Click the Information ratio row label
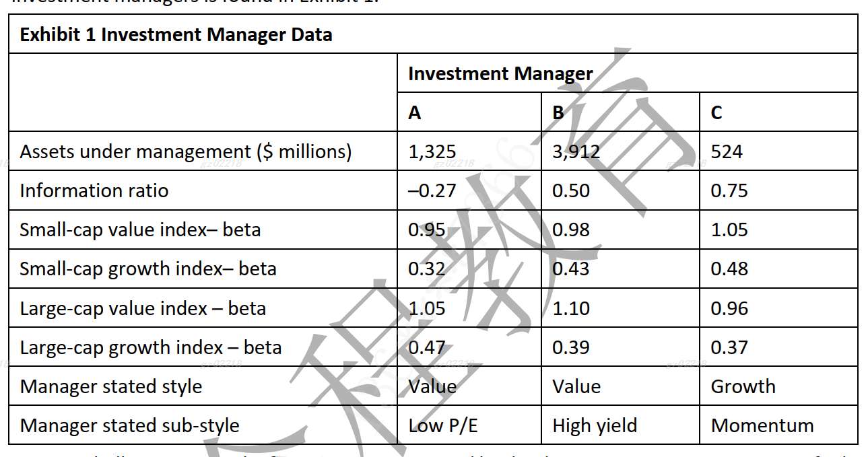The height and width of the screenshot is (457, 868). tap(94, 190)
